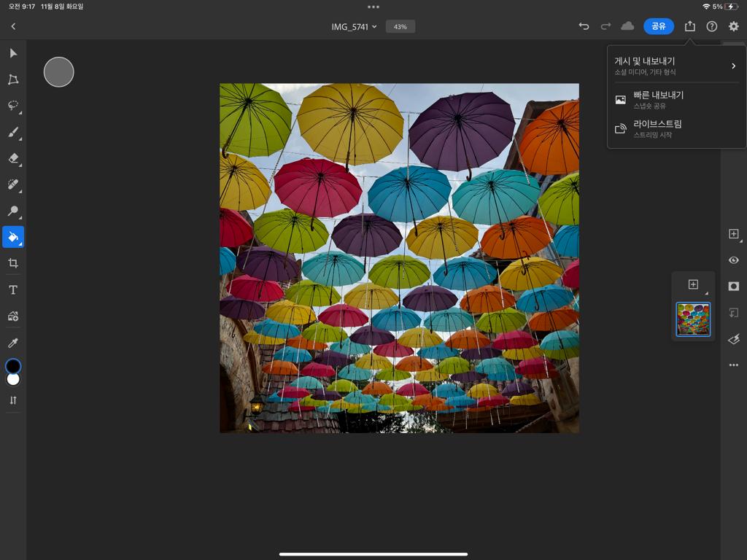
Task: Select the Lasso selection tool
Action: [x=13, y=105]
